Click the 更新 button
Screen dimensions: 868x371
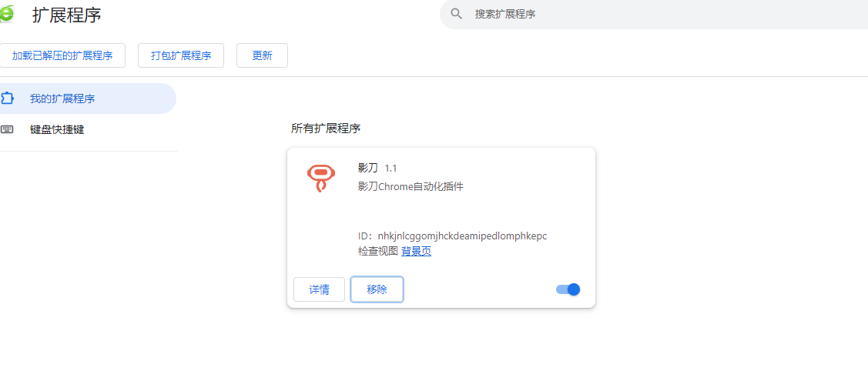[x=262, y=55]
